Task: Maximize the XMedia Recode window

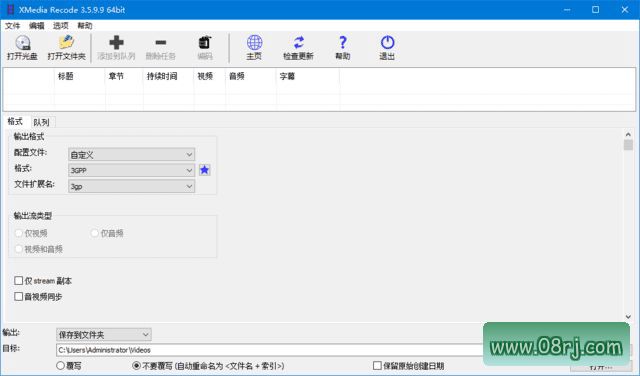Action: tap(596, 9)
